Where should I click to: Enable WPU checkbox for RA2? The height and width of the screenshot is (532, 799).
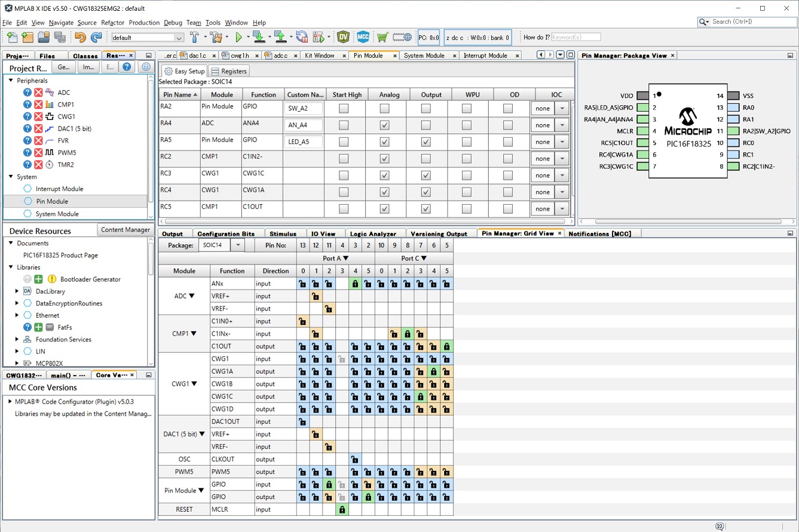click(x=467, y=109)
